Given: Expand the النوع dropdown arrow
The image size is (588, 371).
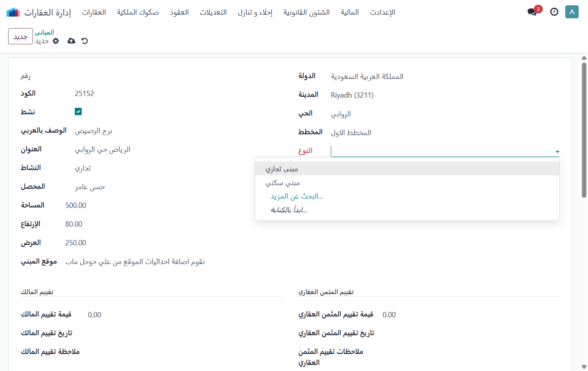Looking at the screenshot, I should click(557, 152).
